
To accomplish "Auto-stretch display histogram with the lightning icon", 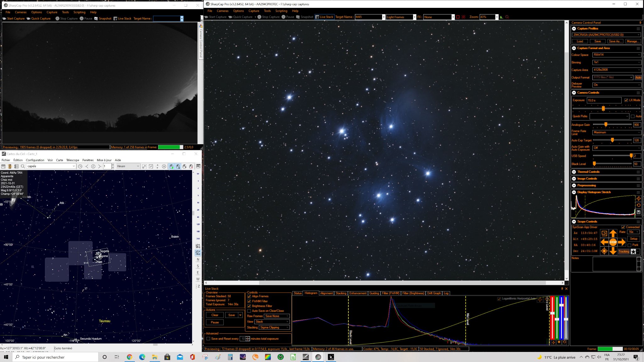I will (639, 199).
